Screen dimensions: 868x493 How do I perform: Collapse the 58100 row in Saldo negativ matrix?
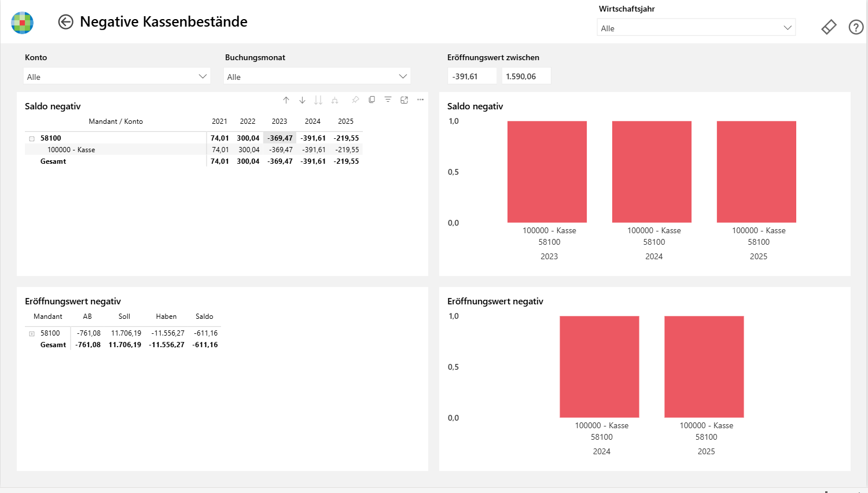pyautogui.click(x=32, y=139)
